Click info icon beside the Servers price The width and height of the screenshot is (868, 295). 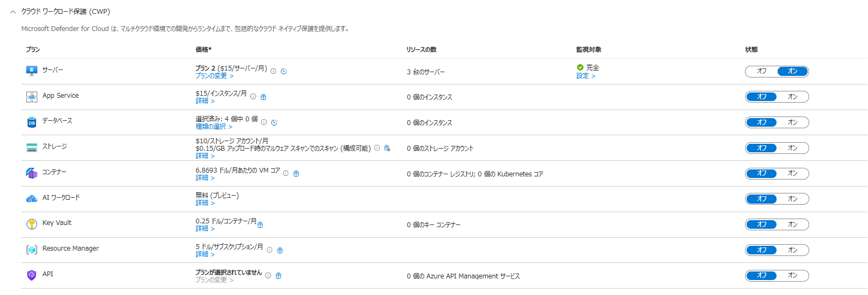(273, 71)
